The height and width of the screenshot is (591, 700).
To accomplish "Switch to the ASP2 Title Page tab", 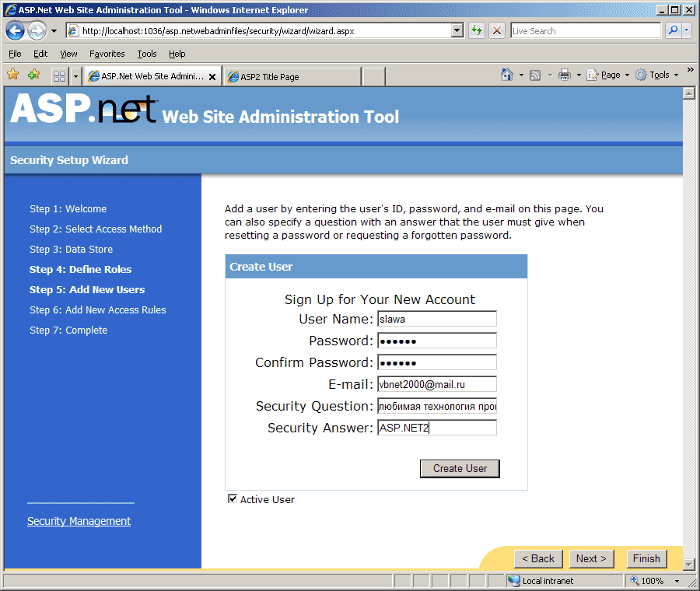I will tap(292, 77).
